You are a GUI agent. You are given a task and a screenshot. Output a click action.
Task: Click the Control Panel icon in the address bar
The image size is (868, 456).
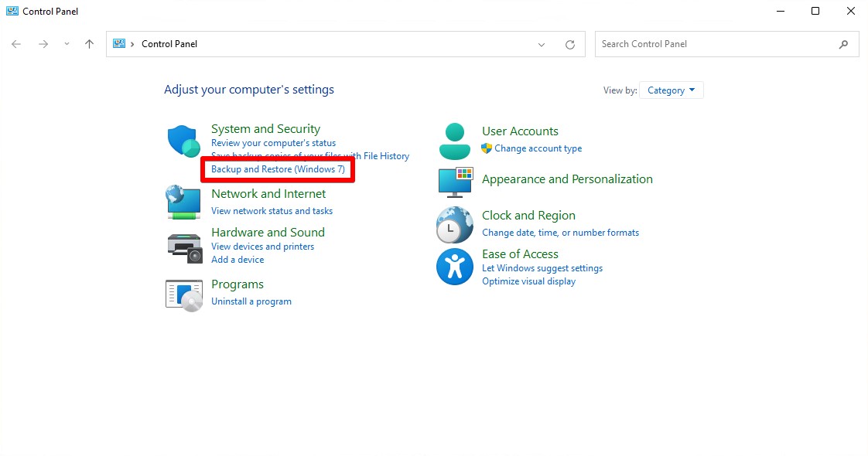[x=119, y=44]
